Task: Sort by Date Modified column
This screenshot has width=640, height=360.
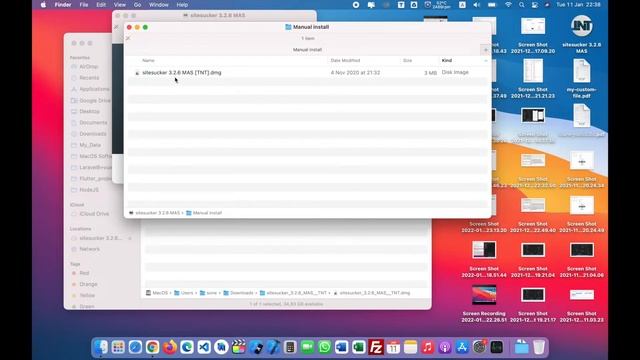Action: pos(345,60)
